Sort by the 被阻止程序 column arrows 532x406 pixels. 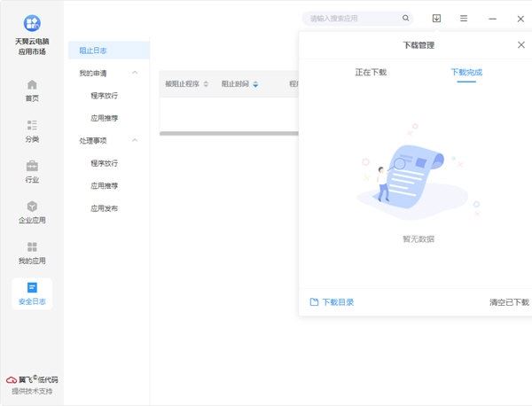[x=206, y=84]
